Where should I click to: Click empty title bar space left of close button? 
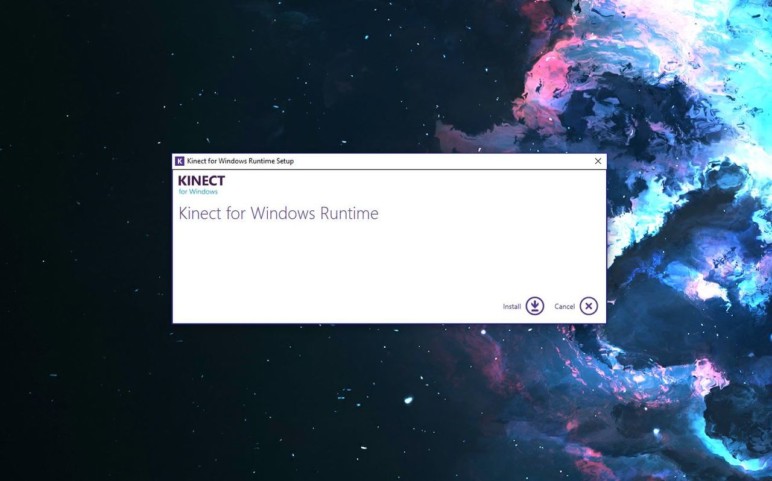[x=450, y=161]
